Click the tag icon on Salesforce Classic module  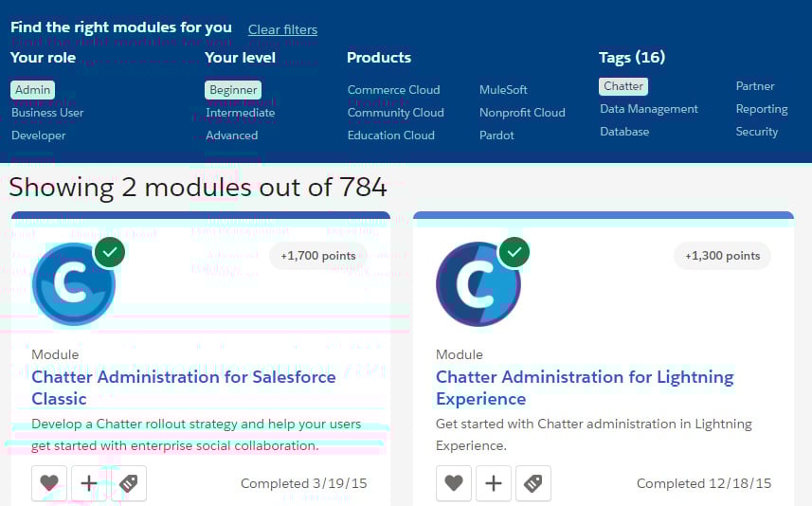point(129,483)
